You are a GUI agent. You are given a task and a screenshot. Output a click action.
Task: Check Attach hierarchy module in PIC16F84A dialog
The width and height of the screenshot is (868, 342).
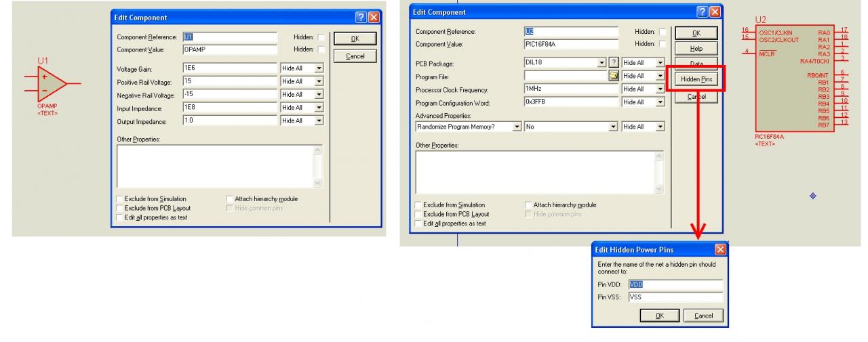click(x=528, y=205)
